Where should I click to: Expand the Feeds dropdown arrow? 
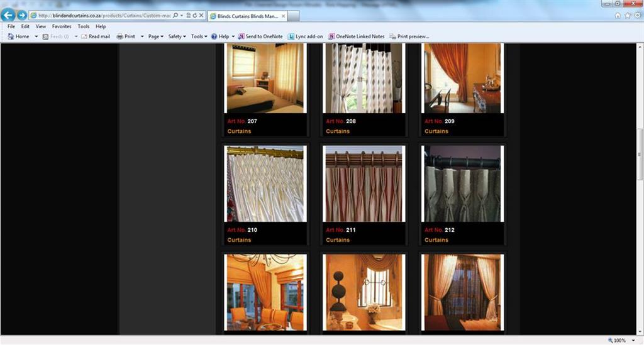click(x=76, y=36)
